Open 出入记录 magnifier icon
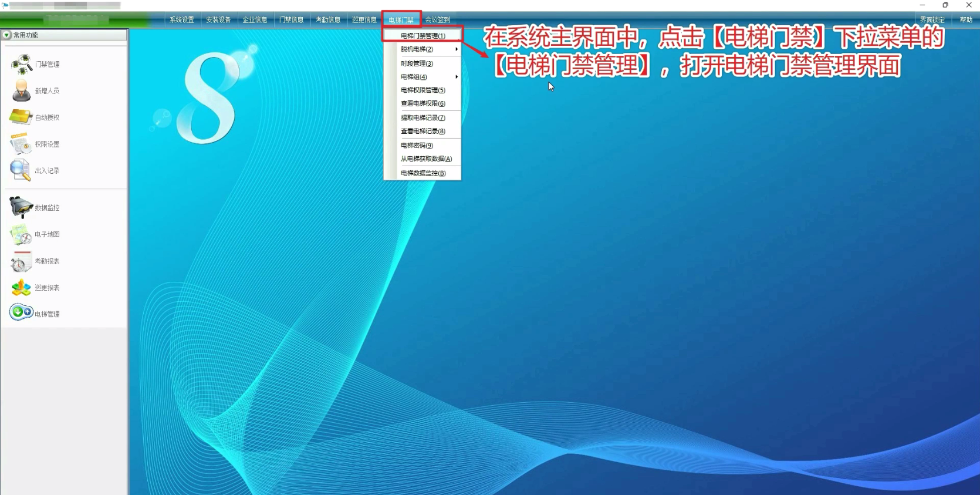980x495 pixels. pyautogui.click(x=21, y=170)
